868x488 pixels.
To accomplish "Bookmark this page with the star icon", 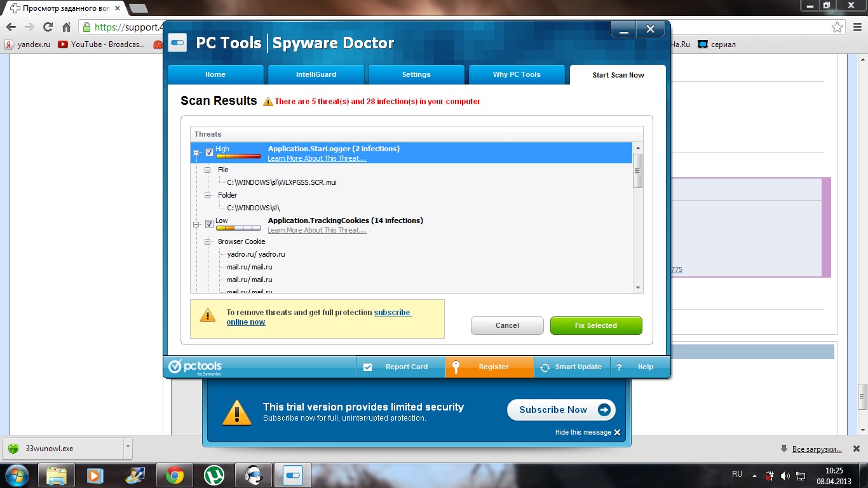I will point(838,27).
